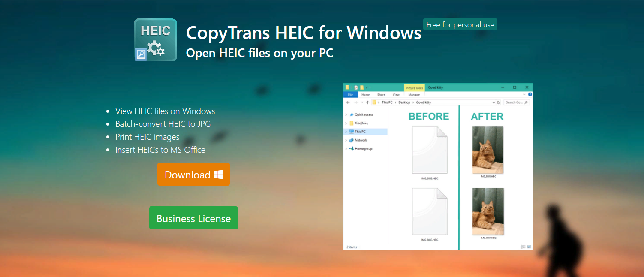Close the Good kitty Explorer window
Viewport: 644px width, 277px height.
[x=527, y=87]
